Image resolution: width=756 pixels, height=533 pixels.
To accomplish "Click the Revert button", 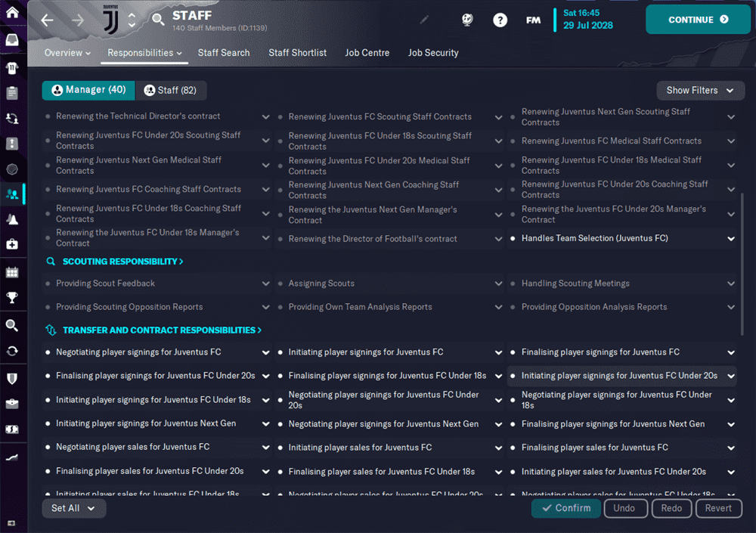I will (718, 508).
